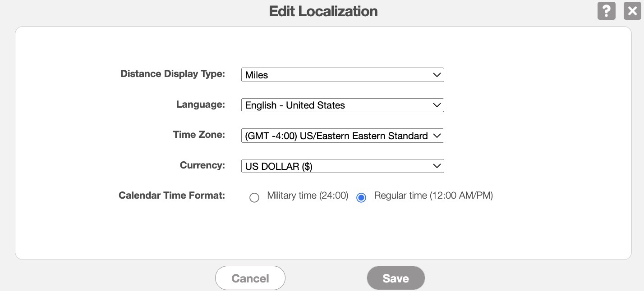Click the Cancel button
The width and height of the screenshot is (644, 291).
click(x=250, y=278)
